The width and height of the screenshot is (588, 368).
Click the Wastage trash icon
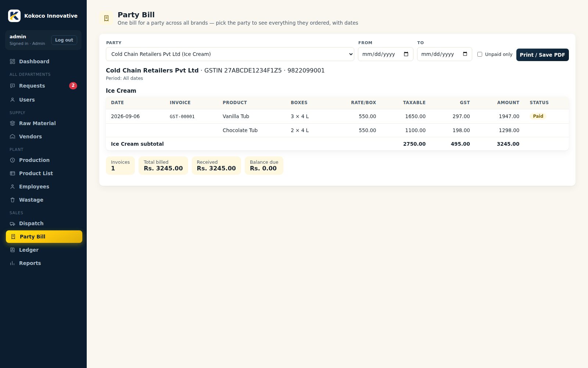click(12, 200)
